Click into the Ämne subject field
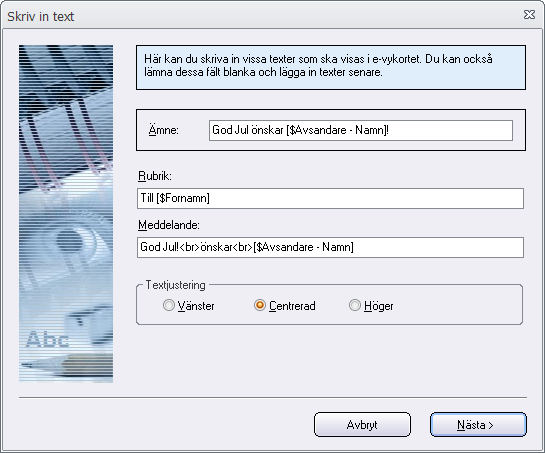 360,130
